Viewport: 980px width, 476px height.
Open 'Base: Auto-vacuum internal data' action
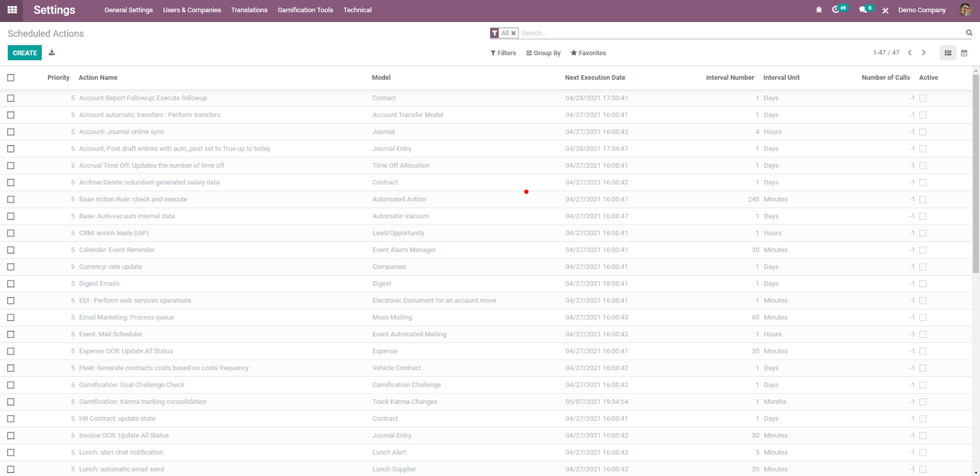pos(127,216)
